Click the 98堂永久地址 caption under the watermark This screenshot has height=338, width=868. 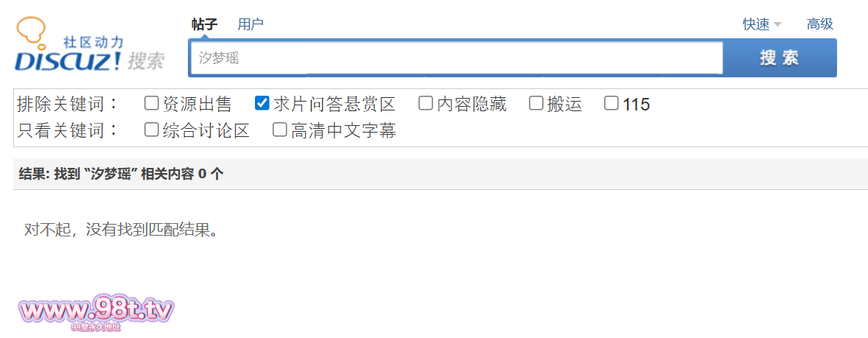[x=96, y=328]
